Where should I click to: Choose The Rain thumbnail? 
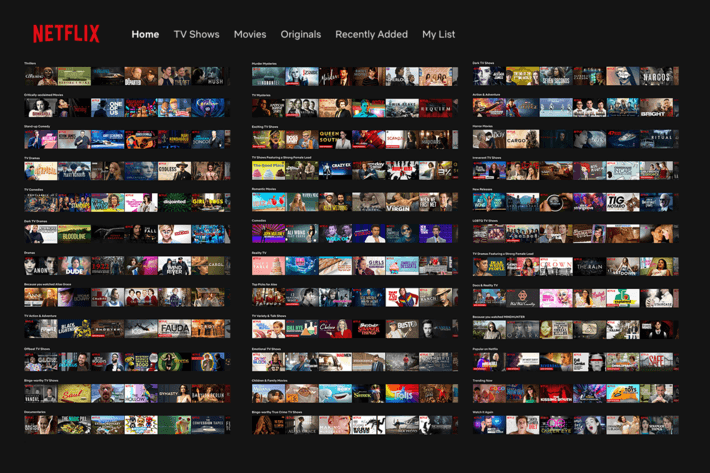[590, 267]
